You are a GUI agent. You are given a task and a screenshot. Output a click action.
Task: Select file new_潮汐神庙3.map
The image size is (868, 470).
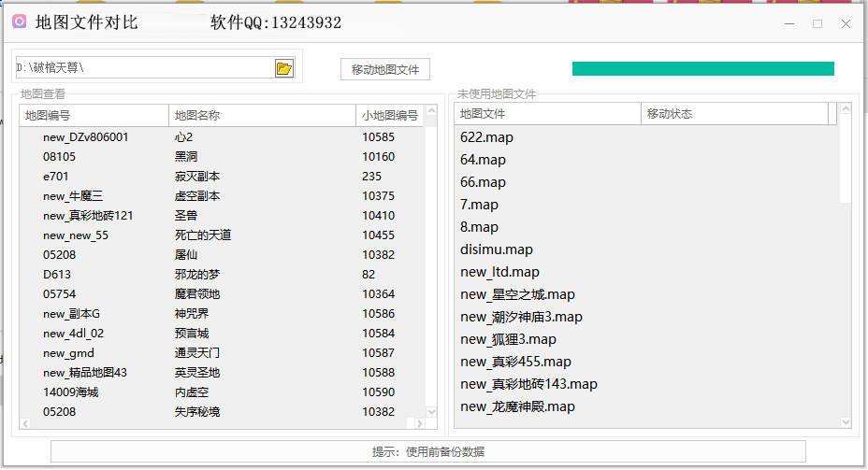tap(522, 317)
